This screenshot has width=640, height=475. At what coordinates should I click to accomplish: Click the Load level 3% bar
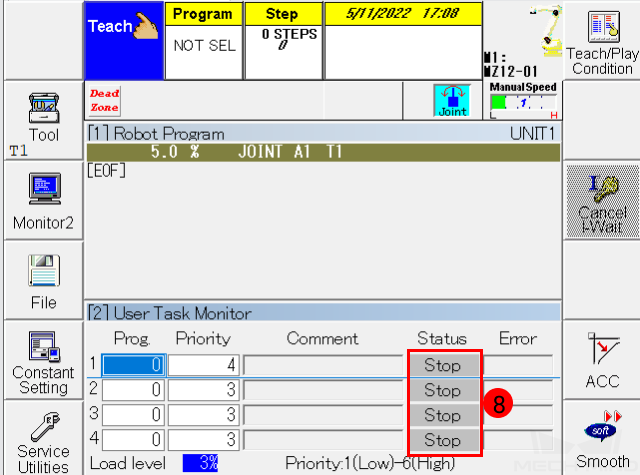(x=200, y=463)
